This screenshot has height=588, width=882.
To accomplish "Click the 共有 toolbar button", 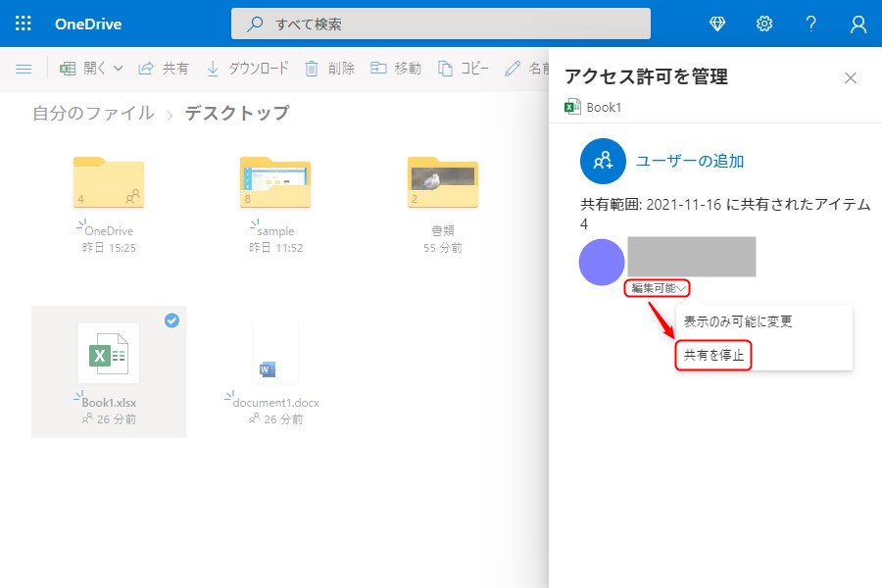I will pos(164,69).
